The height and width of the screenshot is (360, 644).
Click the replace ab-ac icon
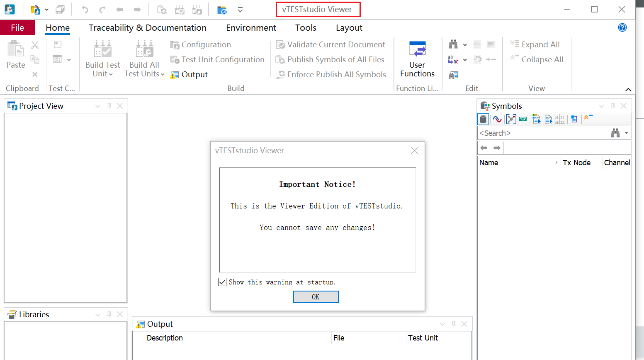coord(453,60)
